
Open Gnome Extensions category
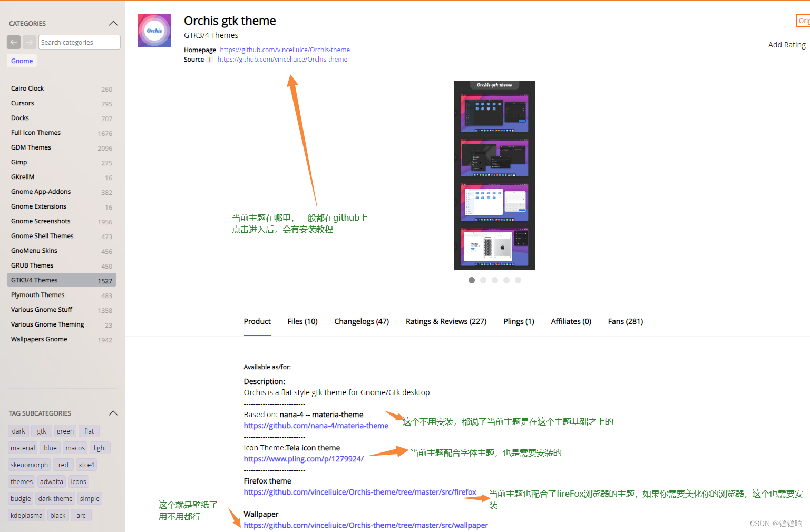[62, 206]
